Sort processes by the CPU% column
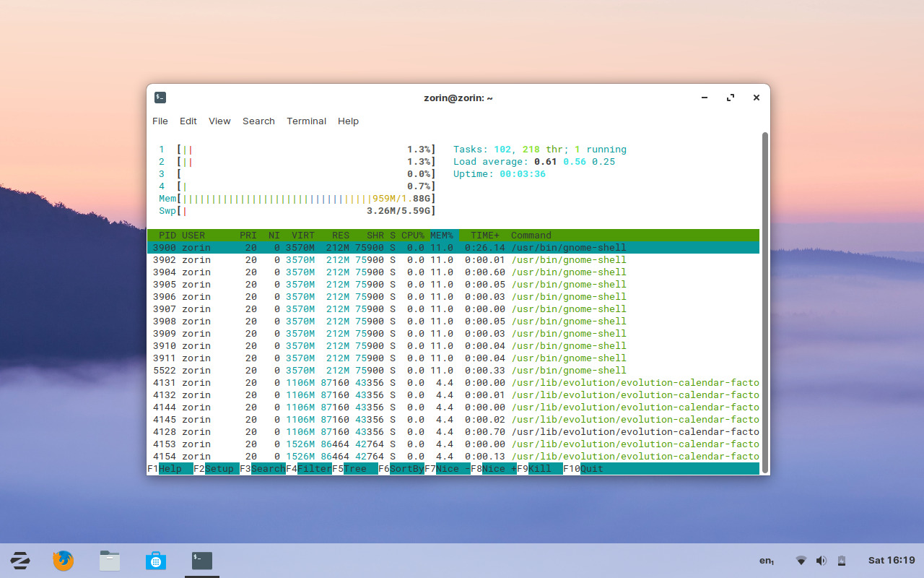 (x=411, y=235)
